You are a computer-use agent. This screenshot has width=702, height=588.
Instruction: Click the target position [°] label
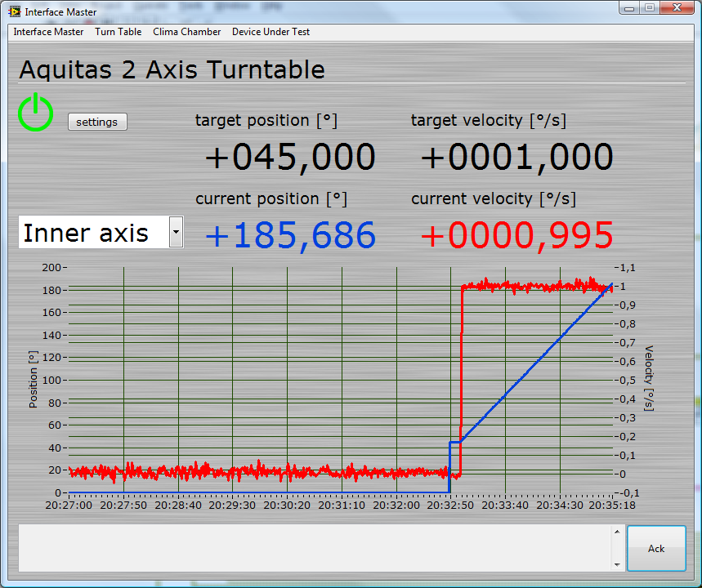coord(266,120)
